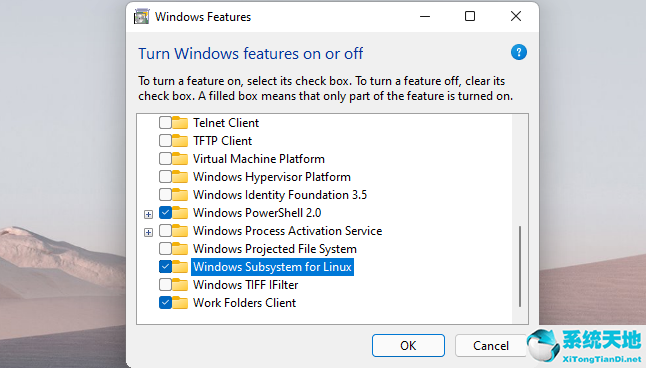The width and height of the screenshot is (646, 368).
Task: Select the Windows Hypervisor Platform label
Action: [x=272, y=177]
